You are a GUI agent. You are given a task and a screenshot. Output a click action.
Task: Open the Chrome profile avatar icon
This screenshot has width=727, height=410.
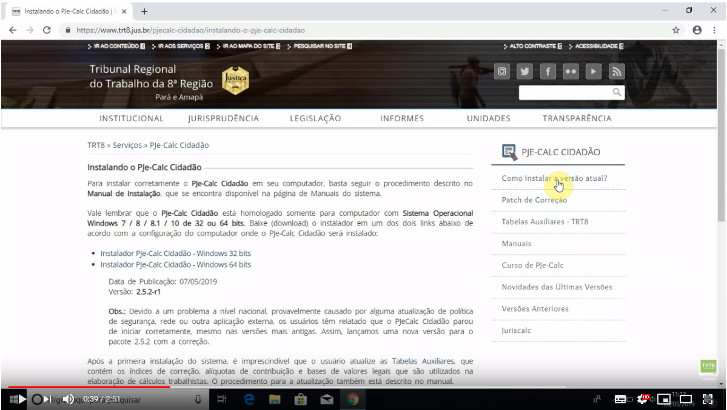pos(697,30)
